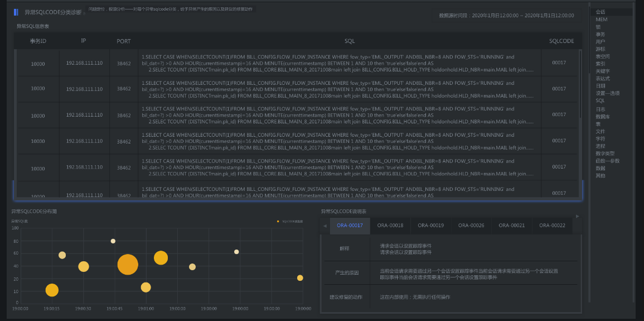
Task: Open the ORA-00026 tab
Action: 471,226
